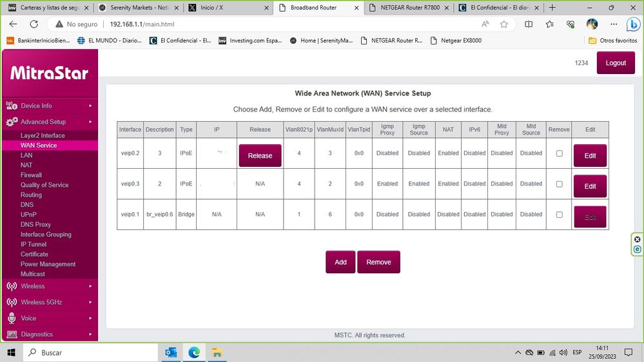The height and width of the screenshot is (362, 644).
Task: Add page to favorites star icon
Action: [x=504, y=24]
